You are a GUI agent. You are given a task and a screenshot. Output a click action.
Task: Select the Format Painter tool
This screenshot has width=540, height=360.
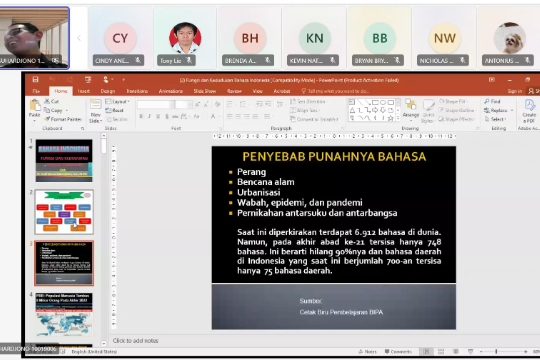(63, 119)
